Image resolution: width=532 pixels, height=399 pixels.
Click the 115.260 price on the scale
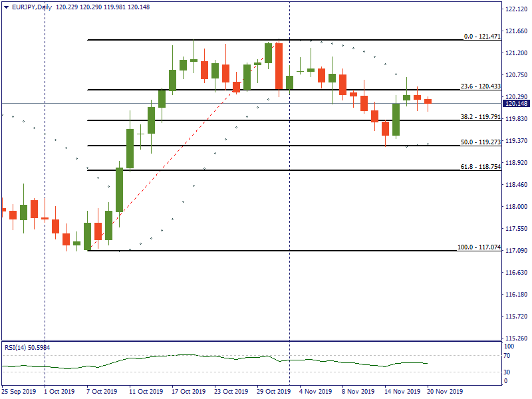point(516,338)
